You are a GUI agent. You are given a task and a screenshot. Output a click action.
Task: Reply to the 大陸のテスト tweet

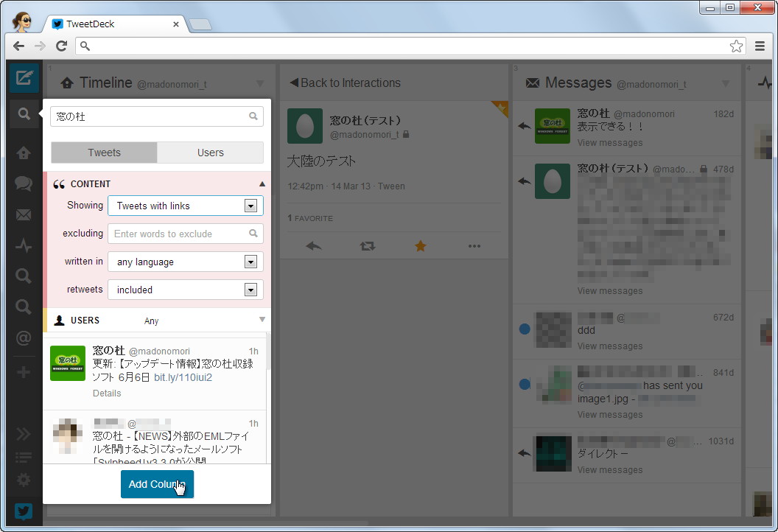[312, 246]
